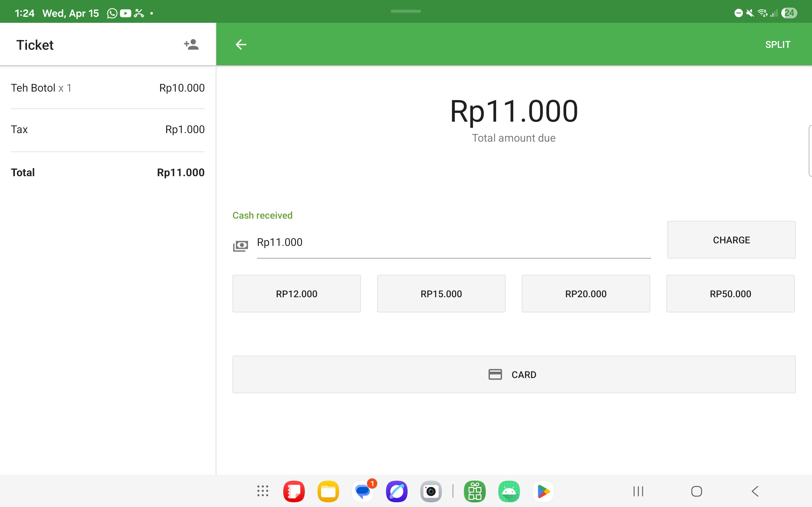The height and width of the screenshot is (507, 812).
Task: Launch Samsung Internet browser from the taskbar
Action: click(397, 491)
